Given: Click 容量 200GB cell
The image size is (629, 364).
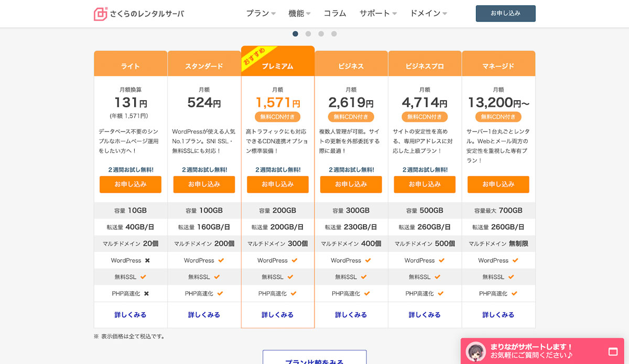Looking at the screenshot, I should click(278, 211).
